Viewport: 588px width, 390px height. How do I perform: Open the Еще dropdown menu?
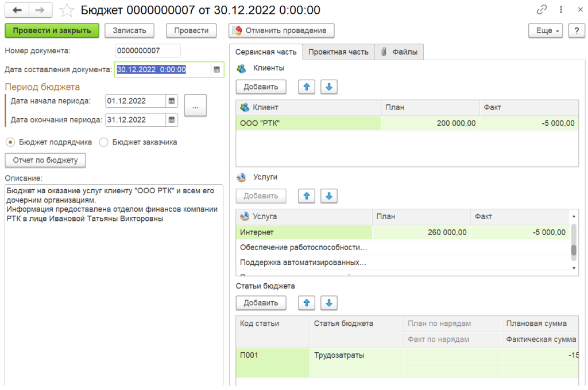pos(546,30)
